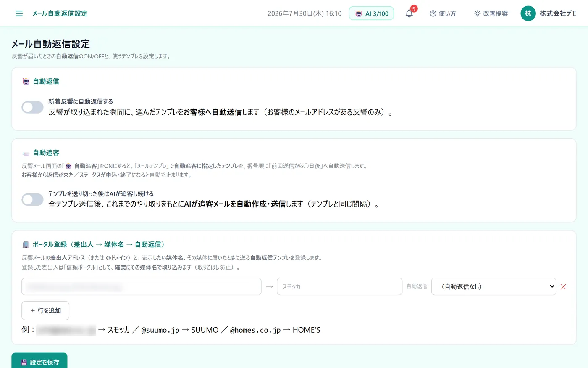The width and height of the screenshot is (588, 368).
Task: Enable the 新着反響に自動返信する switch
Action: tap(33, 107)
